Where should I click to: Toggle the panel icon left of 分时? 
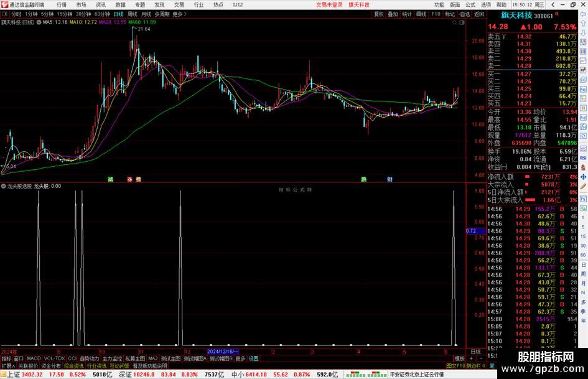[x=5, y=14]
